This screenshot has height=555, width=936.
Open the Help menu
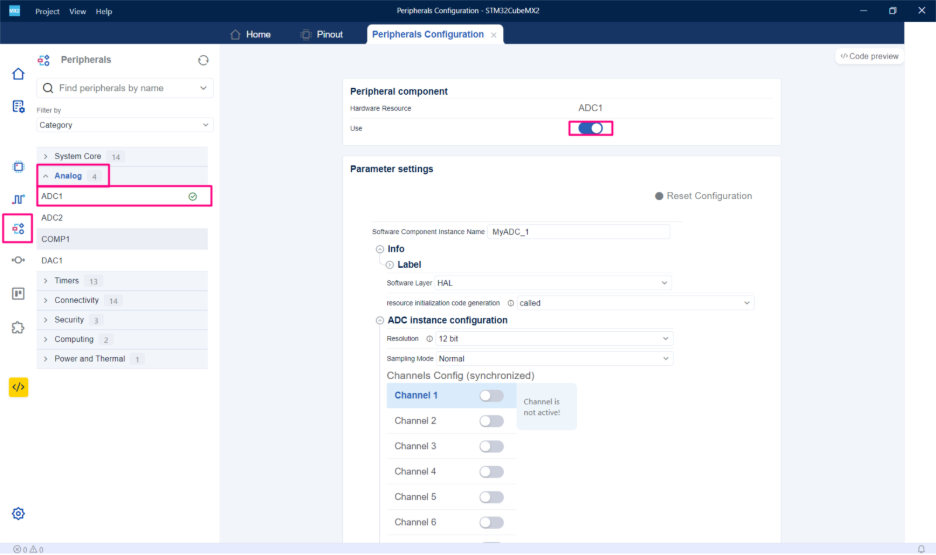pos(104,11)
